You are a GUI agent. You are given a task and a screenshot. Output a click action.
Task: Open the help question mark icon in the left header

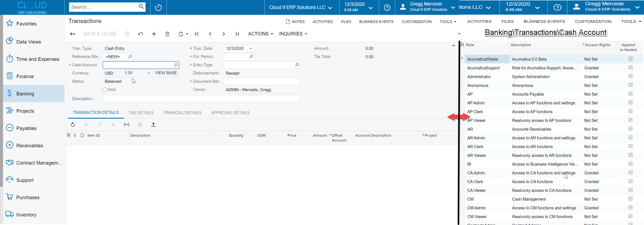click(387, 8)
